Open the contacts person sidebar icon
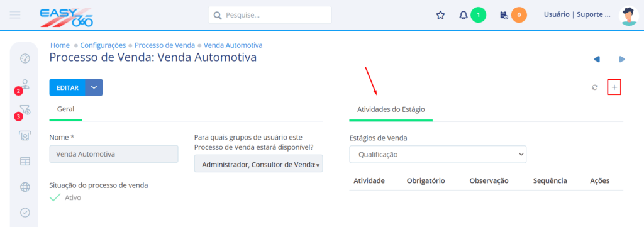Viewport: 644px width, 227px height. pos(25,84)
